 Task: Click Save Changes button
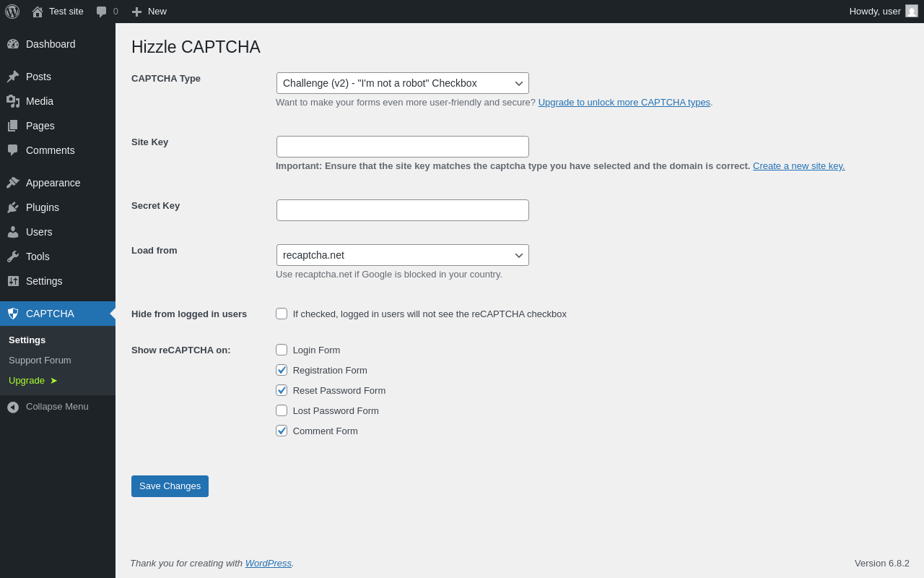[170, 486]
